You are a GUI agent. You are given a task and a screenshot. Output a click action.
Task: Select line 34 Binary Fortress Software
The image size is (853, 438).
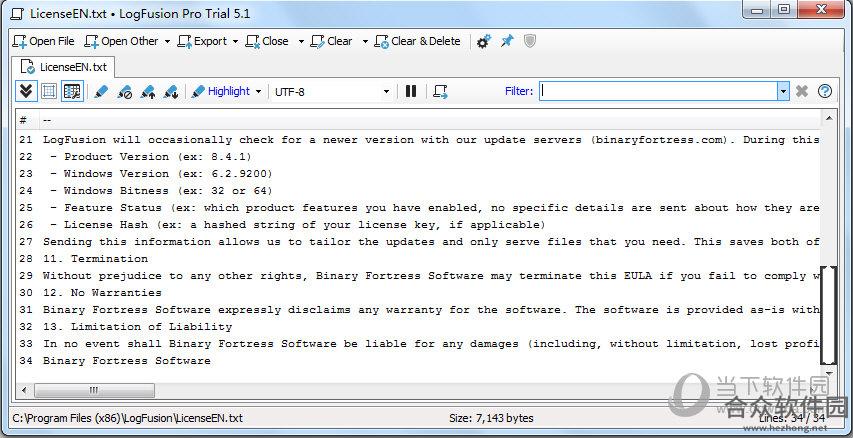tap(419, 361)
